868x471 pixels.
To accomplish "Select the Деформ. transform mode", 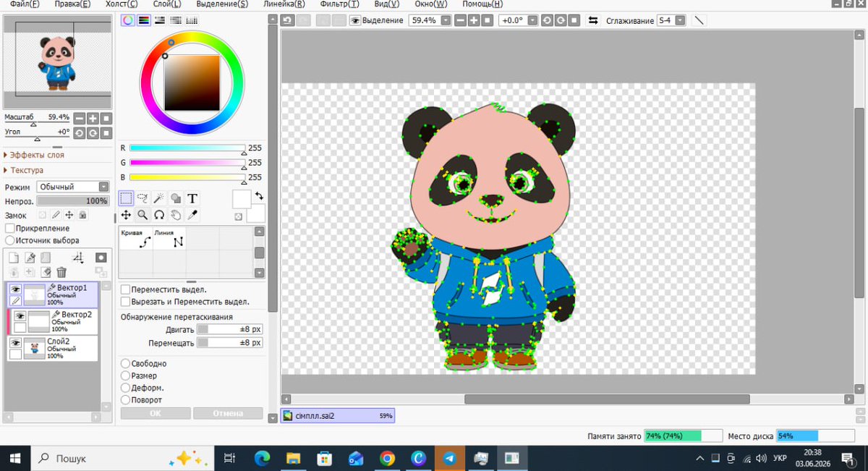I will (x=126, y=388).
